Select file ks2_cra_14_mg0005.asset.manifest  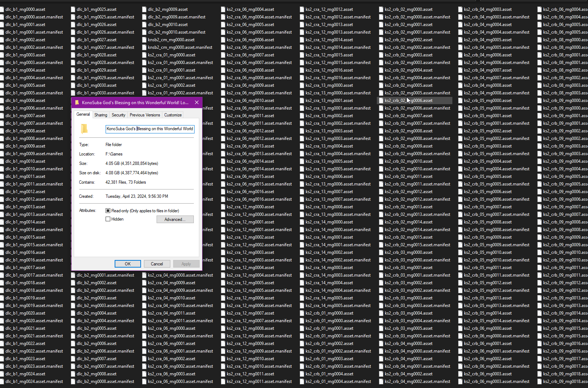[338, 306]
